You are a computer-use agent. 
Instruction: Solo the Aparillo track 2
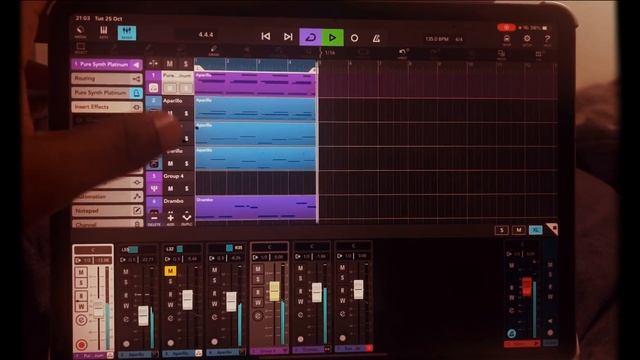point(186,113)
